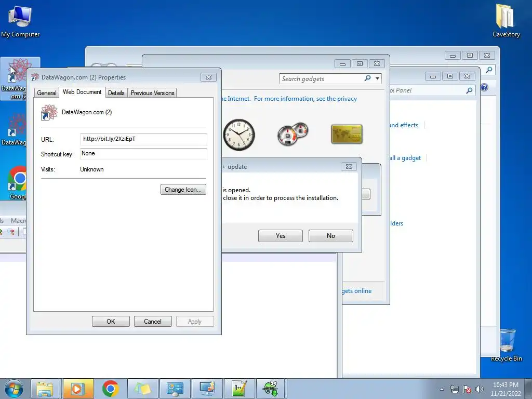Click the Shortcut key field
Screen dimensions: 532x399
coord(143,154)
